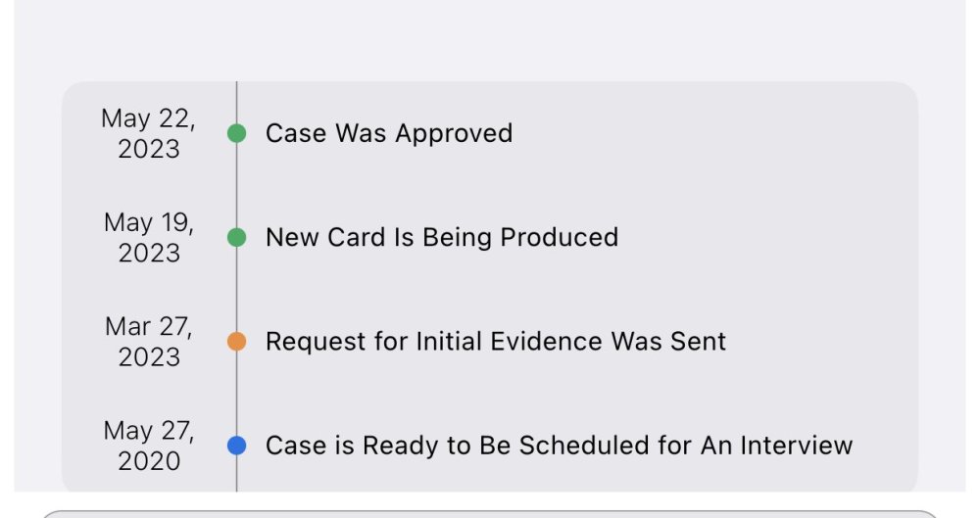Open the Case Was Approved entry
The width and height of the screenshot is (980, 518).
389,134
